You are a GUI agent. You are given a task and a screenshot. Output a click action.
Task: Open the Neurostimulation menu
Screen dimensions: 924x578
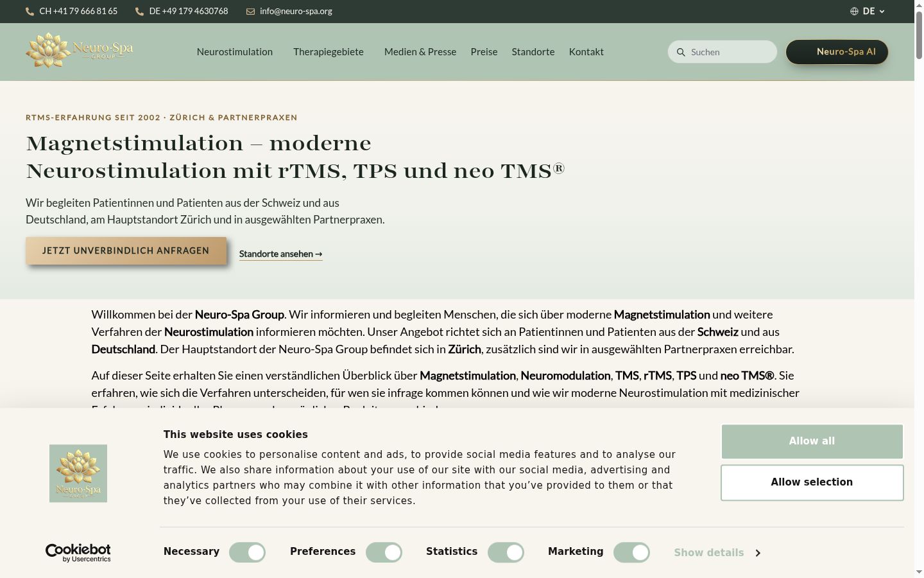click(235, 51)
